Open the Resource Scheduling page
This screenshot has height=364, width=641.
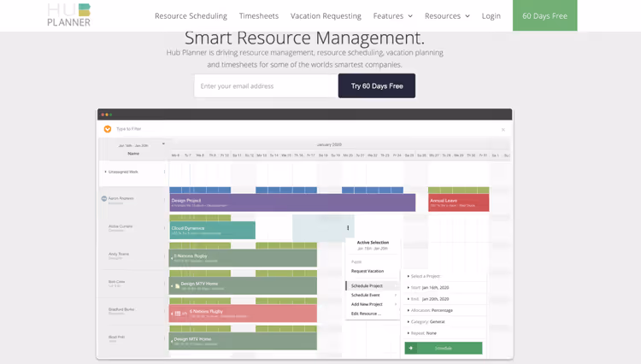point(191,16)
